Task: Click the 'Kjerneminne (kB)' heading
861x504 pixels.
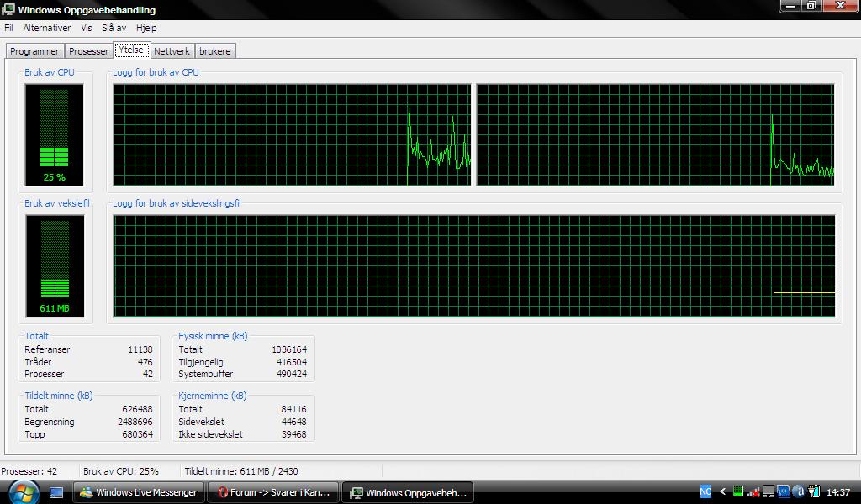Action: pyautogui.click(x=213, y=396)
